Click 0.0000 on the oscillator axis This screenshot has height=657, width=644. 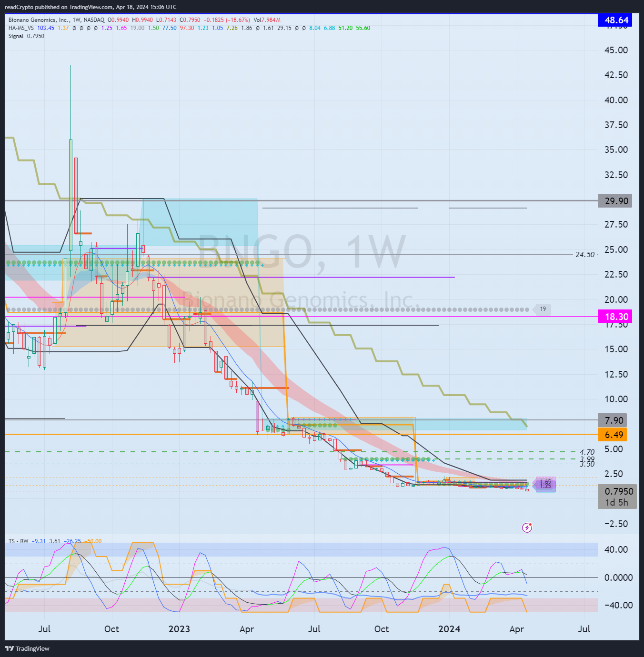click(619, 577)
